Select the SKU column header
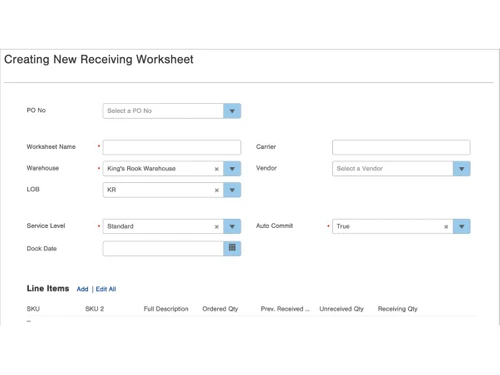Viewport: 500px width, 375px height. click(x=33, y=309)
